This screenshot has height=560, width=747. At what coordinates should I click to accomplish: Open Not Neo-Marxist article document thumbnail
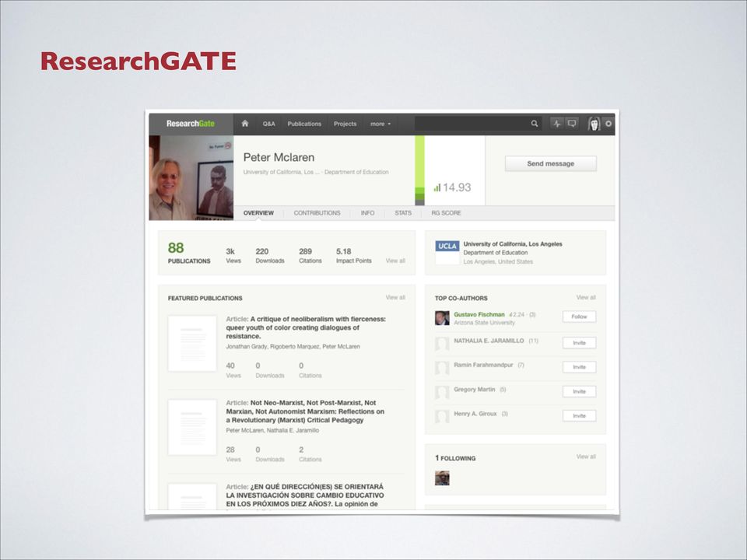coord(192,427)
